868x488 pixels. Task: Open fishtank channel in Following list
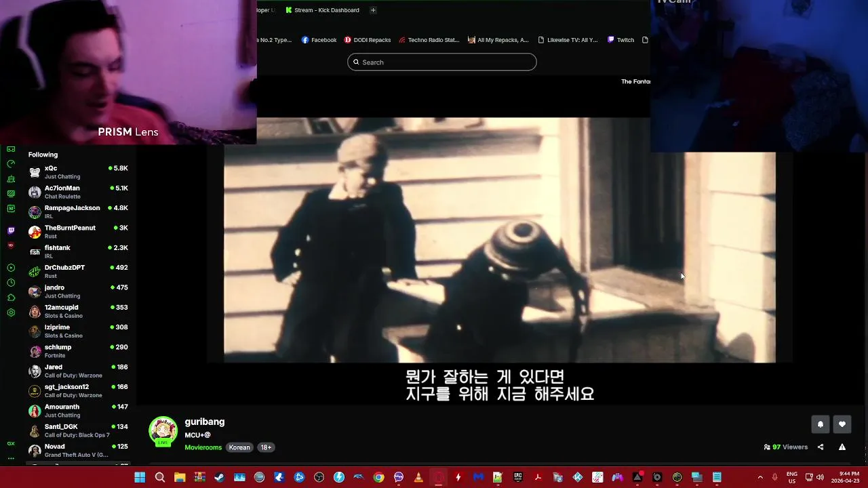click(78, 251)
